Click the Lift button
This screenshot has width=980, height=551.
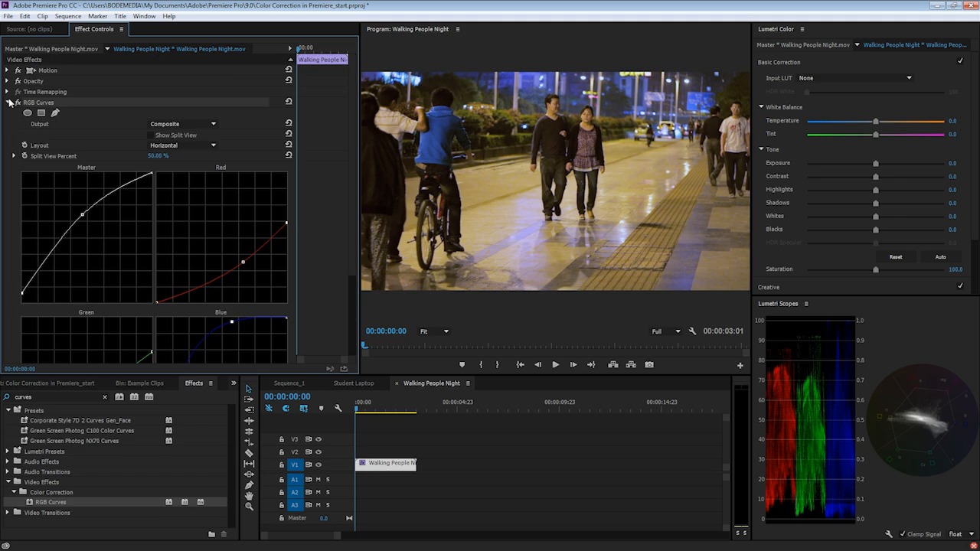612,365
